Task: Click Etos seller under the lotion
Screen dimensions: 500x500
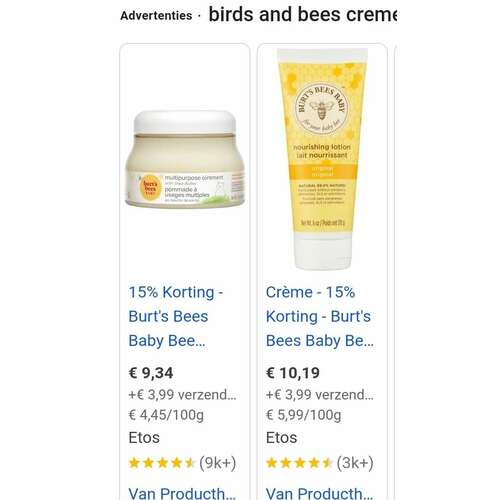Action: [x=281, y=438]
